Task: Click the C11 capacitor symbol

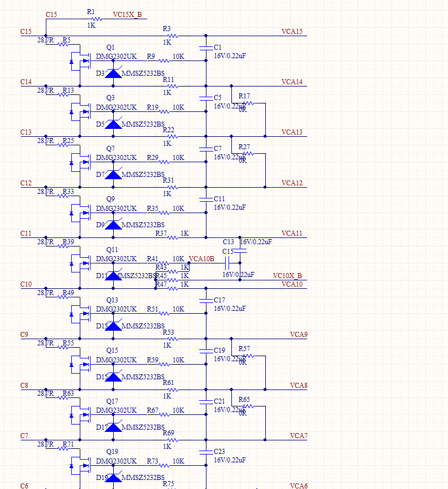Action: coord(206,200)
